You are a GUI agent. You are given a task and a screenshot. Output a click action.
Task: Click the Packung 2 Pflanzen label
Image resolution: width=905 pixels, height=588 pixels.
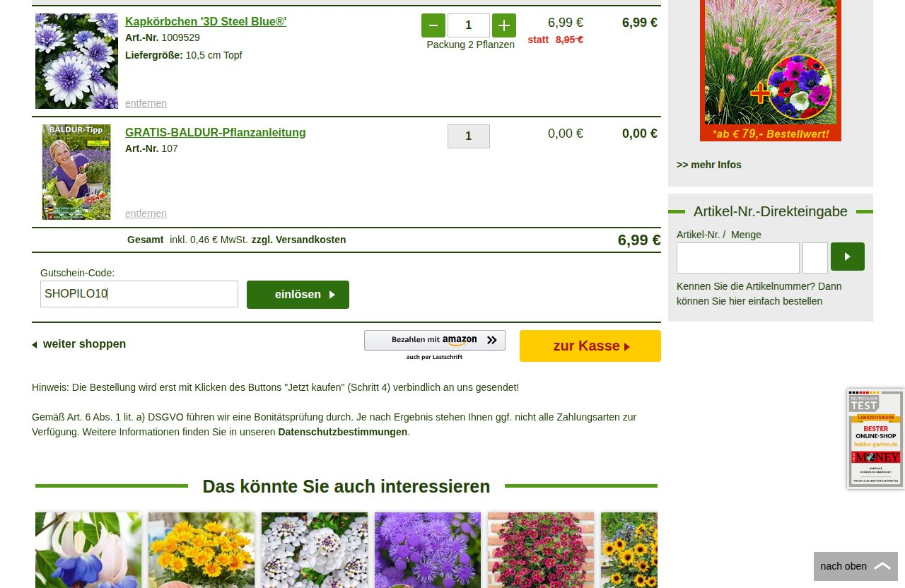(x=471, y=45)
